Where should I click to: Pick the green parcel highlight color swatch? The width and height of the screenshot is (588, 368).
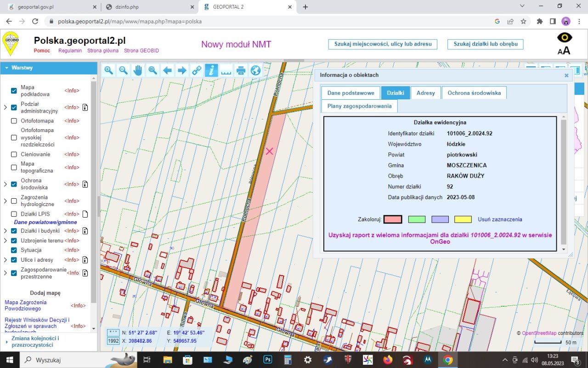click(417, 219)
